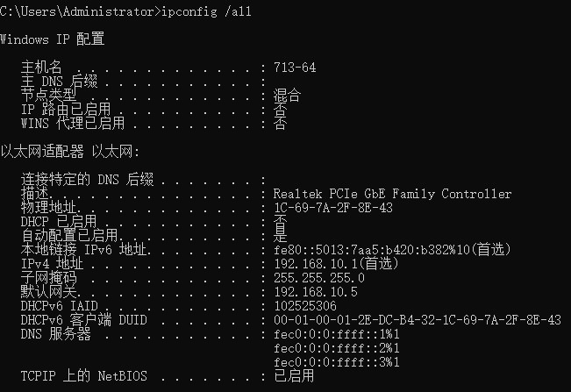Click the default gateway 192.168.10.5

point(318,292)
